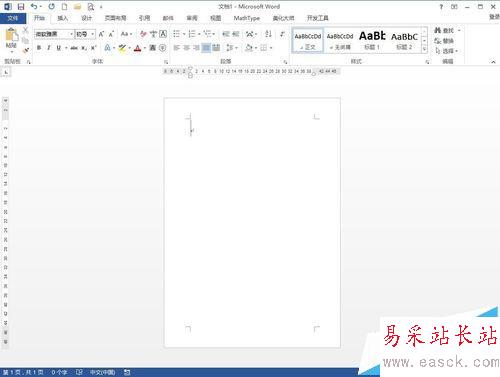500x377 pixels.
Task: Switch to the 插入 Insert tab
Action: pyautogui.click(x=62, y=18)
